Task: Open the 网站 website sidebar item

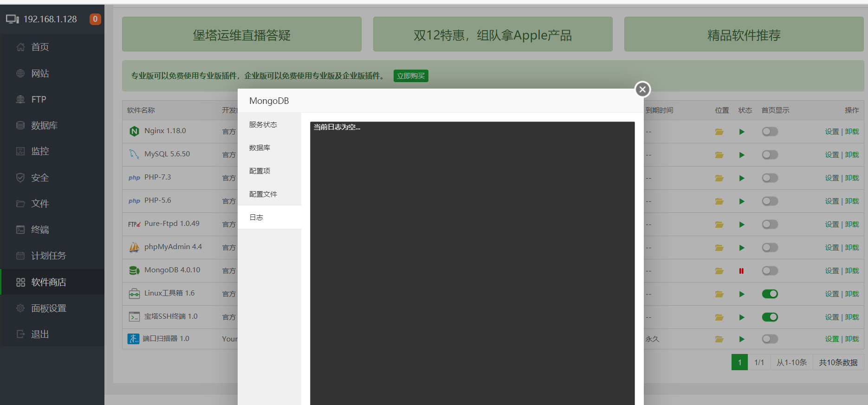Action: click(x=52, y=73)
